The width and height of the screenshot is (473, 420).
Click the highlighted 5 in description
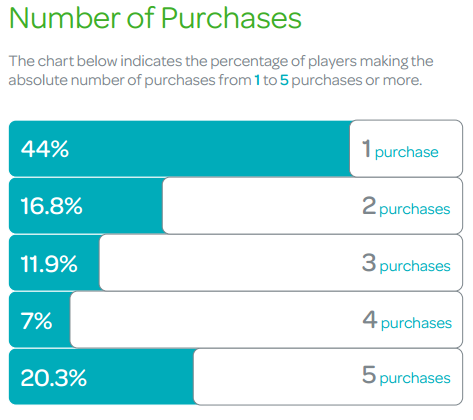coord(284,80)
